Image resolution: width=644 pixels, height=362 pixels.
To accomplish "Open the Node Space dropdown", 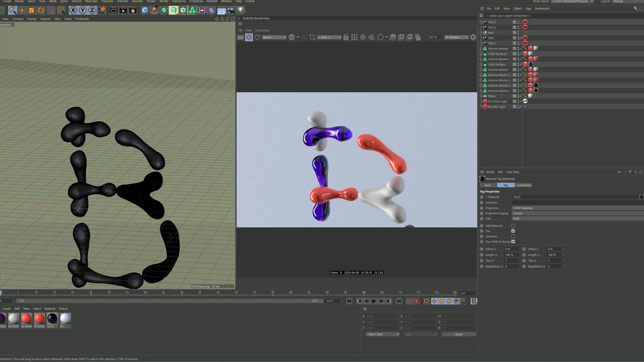I will [572, 1].
